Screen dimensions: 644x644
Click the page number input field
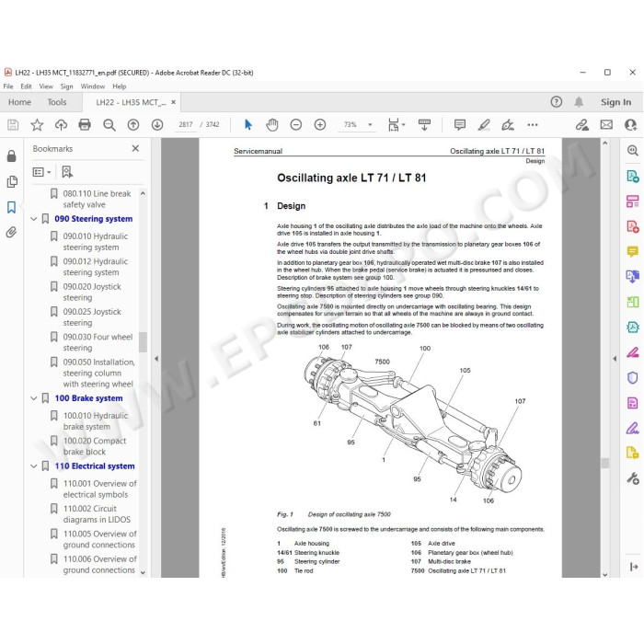point(186,124)
